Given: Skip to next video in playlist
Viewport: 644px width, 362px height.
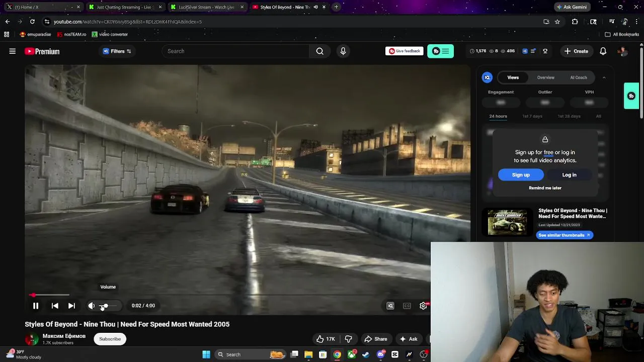Looking at the screenshot, I should 71,306.
